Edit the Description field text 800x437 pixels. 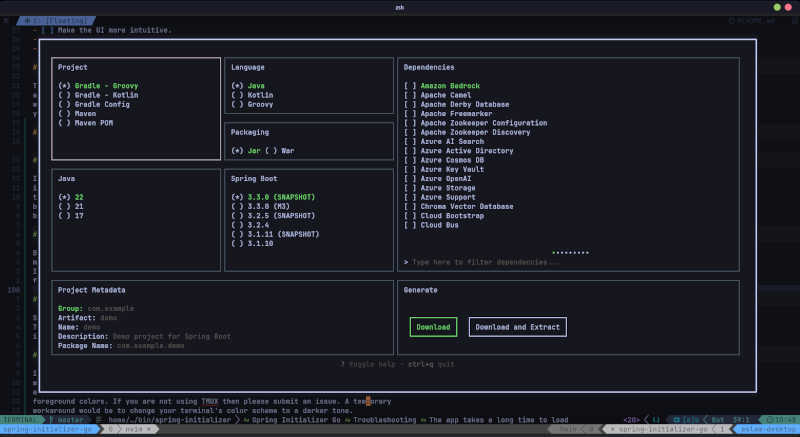(172, 337)
